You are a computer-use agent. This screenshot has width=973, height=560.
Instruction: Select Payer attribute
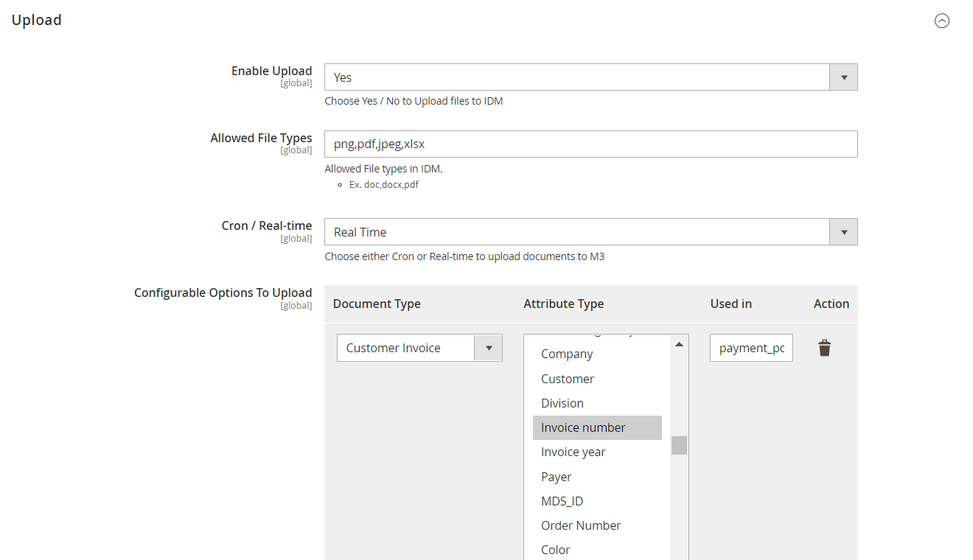(597, 477)
